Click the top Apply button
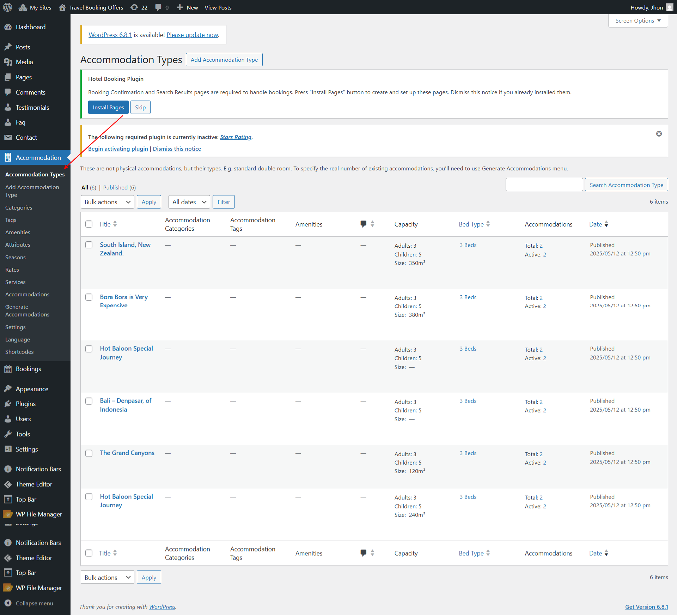The height and width of the screenshot is (616, 677). coord(149,202)
